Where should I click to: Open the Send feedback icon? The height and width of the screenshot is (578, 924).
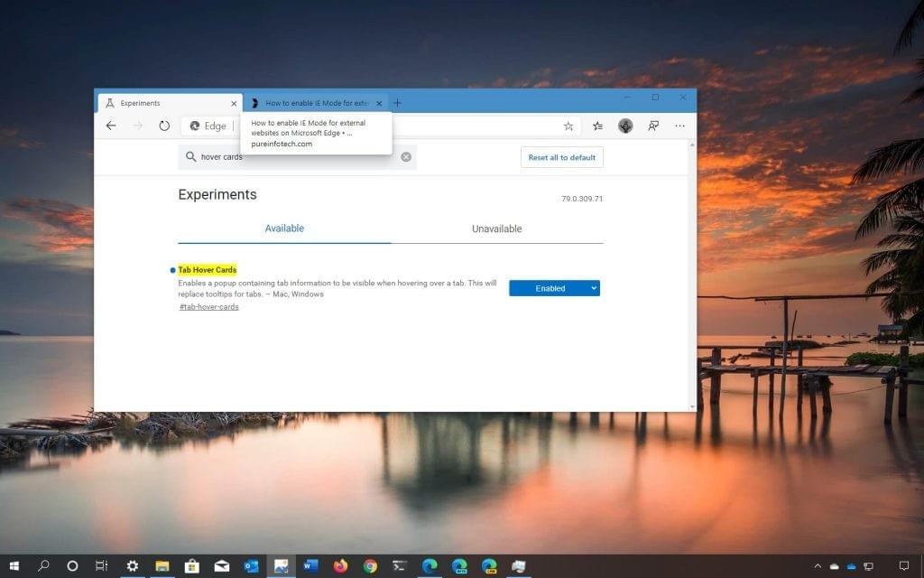[x=653, y=126]
